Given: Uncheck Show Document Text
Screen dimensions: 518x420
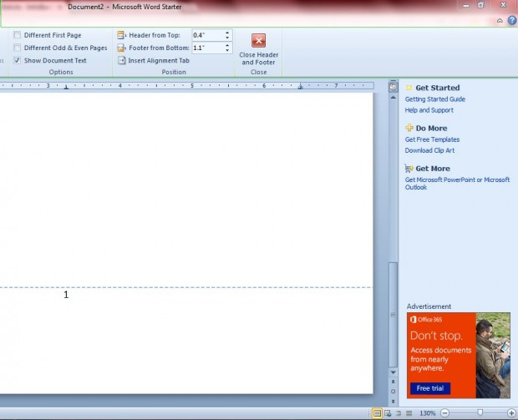Looking at the screenshot, I should [x=18, y=60].
